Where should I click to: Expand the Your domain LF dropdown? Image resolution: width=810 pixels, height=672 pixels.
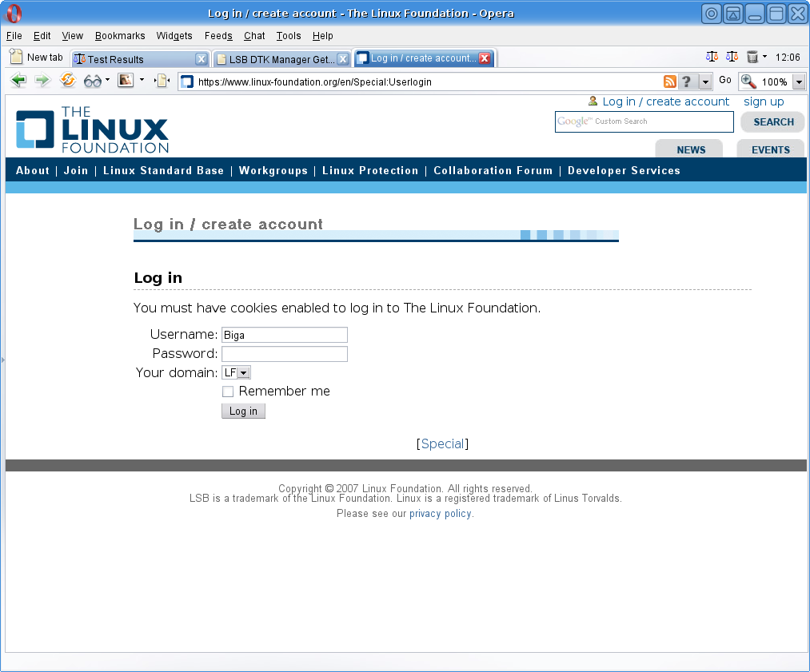coord(243,372)
